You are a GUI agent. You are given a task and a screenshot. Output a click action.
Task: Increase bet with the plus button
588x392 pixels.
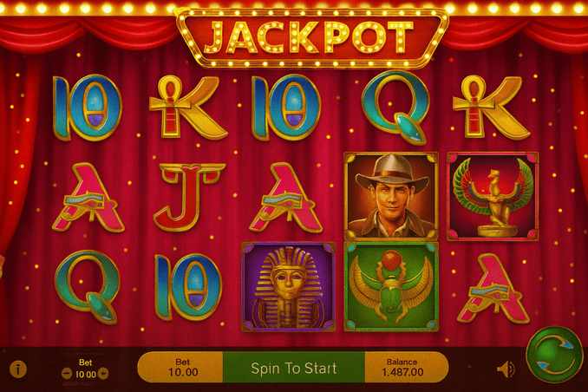pos(102,374)
